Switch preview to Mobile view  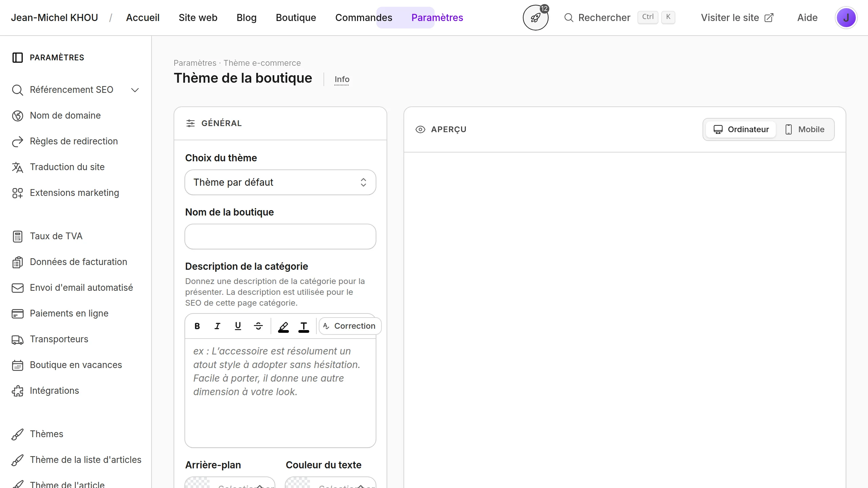[805, 129]
